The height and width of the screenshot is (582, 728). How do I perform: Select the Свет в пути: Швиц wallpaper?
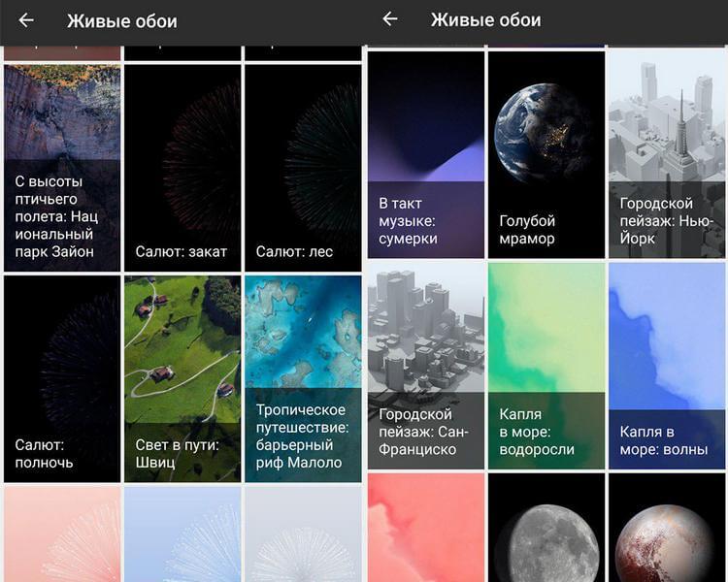pos(182,379)
